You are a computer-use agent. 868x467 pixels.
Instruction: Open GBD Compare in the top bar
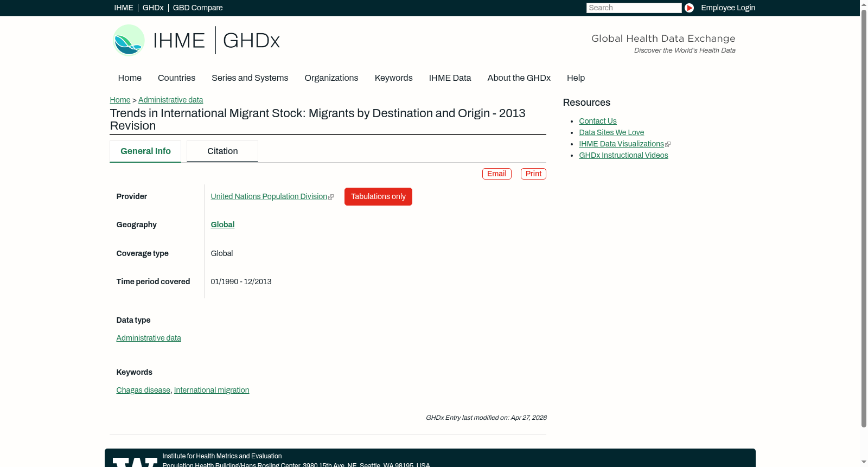coord(197,8)
